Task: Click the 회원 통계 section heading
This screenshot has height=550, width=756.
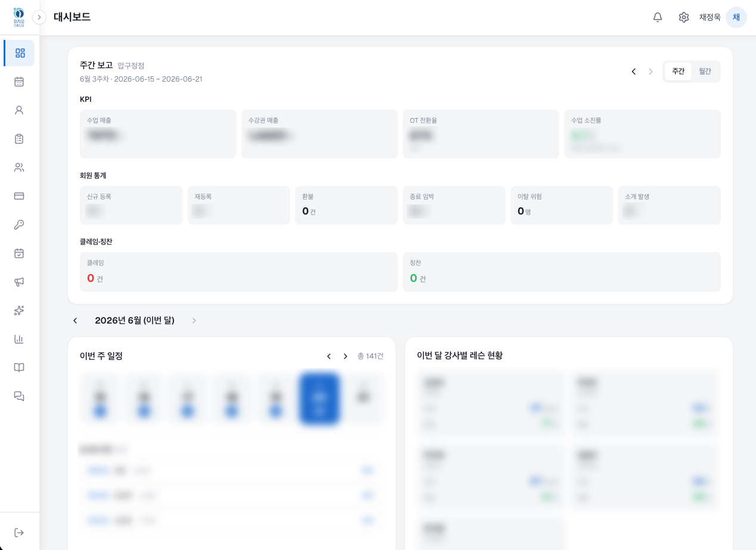Action: coord(93,176)
